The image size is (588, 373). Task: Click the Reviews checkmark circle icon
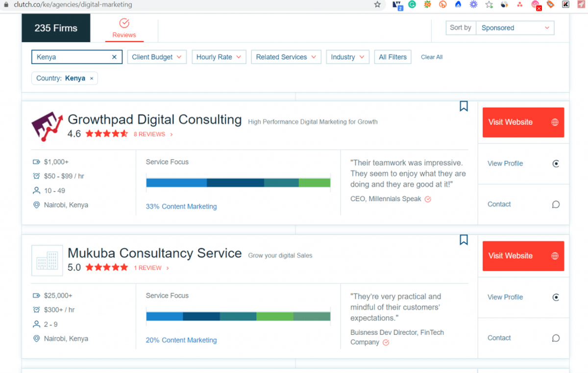[x=124, y=23]
